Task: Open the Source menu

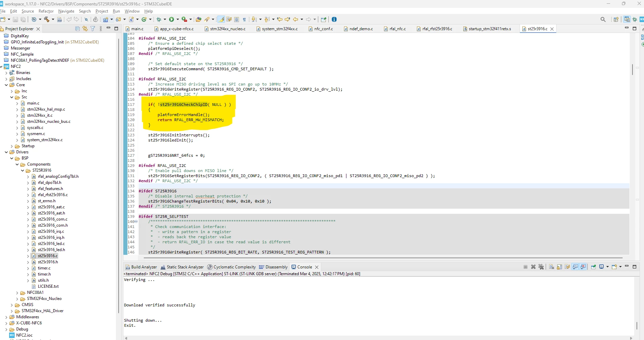Action: point(28,11)
